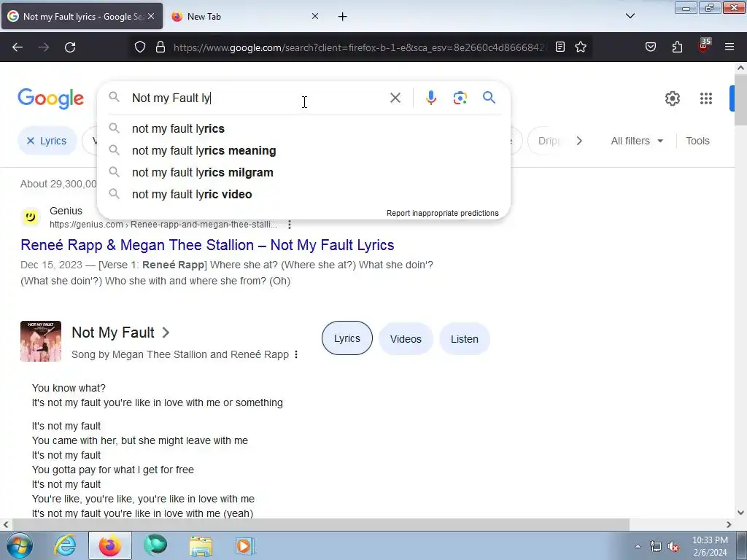Show hidden system tray icons
747x560 pixels.
[x=638, y=546]
